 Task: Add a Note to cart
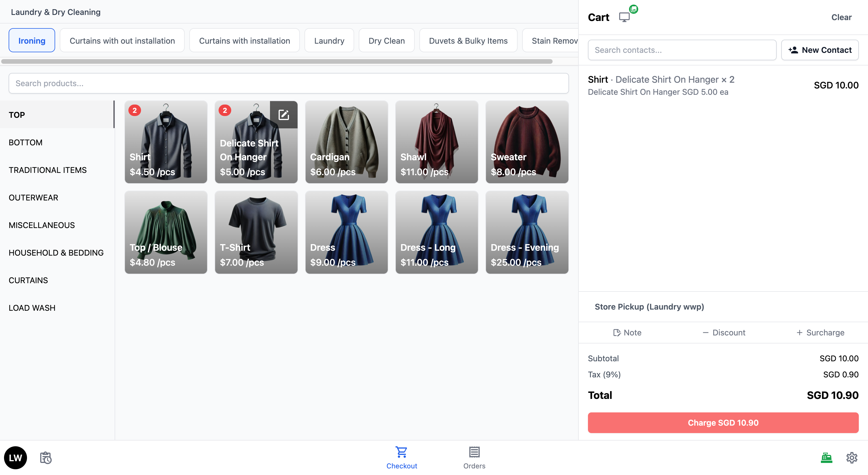[x=627, y=333]
